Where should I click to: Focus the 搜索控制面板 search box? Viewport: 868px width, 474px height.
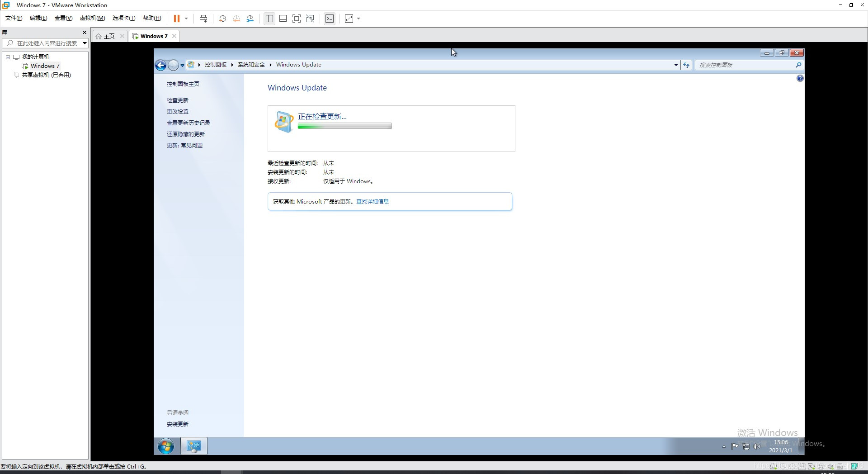745,65
